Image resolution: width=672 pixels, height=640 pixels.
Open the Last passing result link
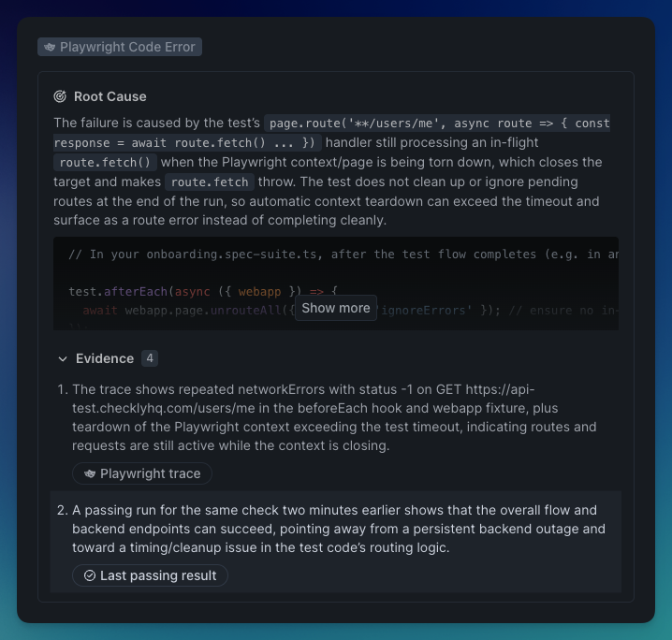coord(150,575)
